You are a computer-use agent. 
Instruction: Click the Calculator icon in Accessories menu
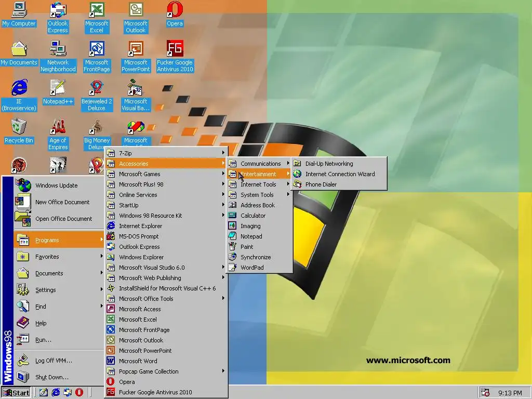(232, 216)
